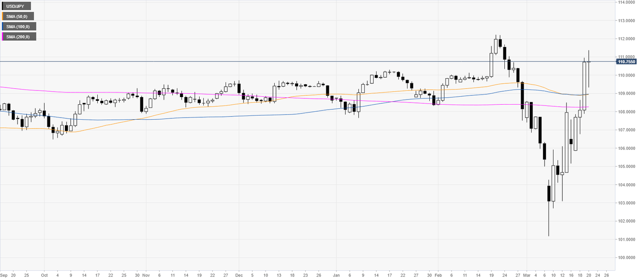644x280 pixels.
Task: Click the Feb label on time axis
Action: click(438, 276)
